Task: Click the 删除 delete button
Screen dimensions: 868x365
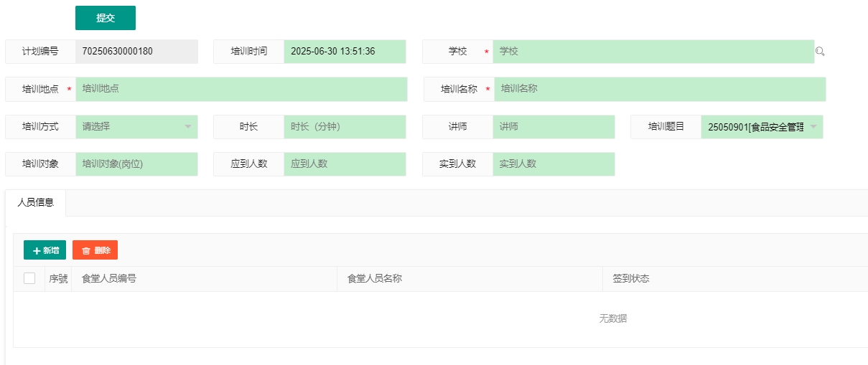Action: click(95, 250)
